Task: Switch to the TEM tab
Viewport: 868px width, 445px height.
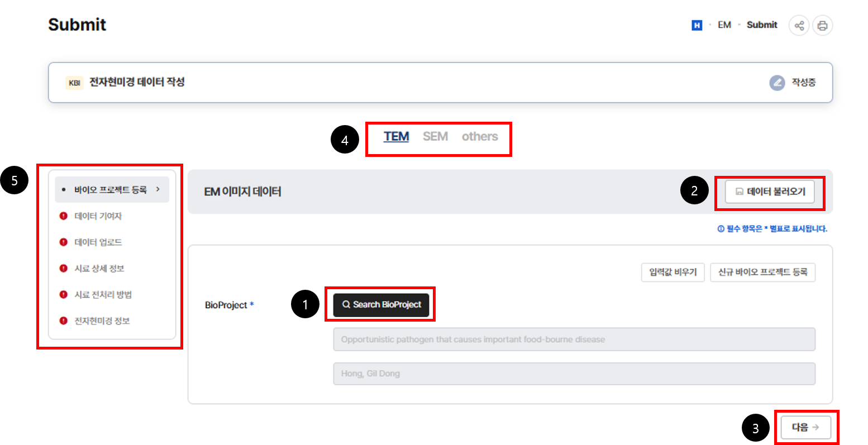Action: tap(396, 137)
